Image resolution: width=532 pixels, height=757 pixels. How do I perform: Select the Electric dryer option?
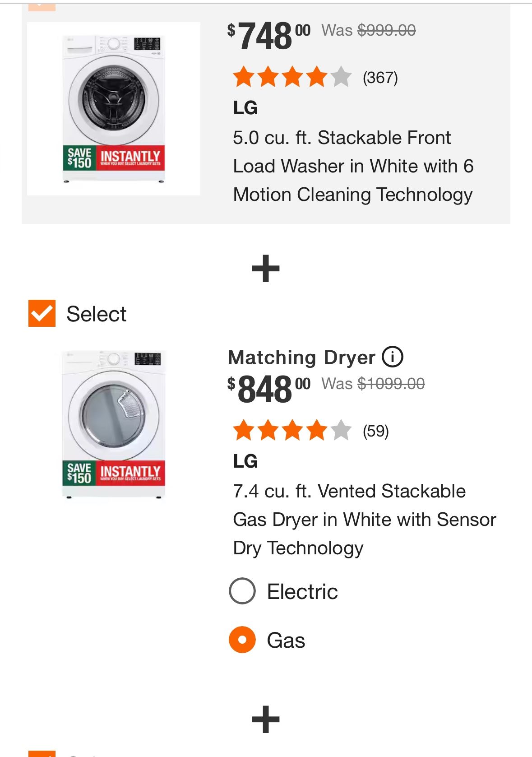point(242,592)
